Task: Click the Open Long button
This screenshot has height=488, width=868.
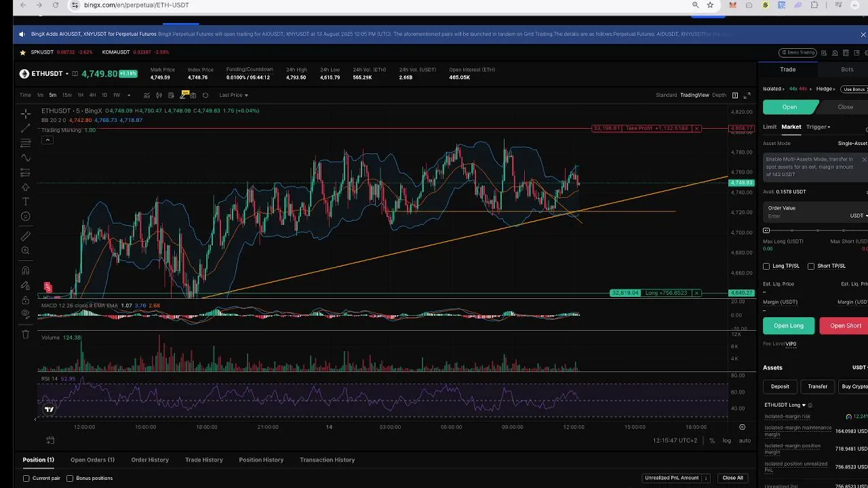Action: pyautogui.click(x=789, y=325)
